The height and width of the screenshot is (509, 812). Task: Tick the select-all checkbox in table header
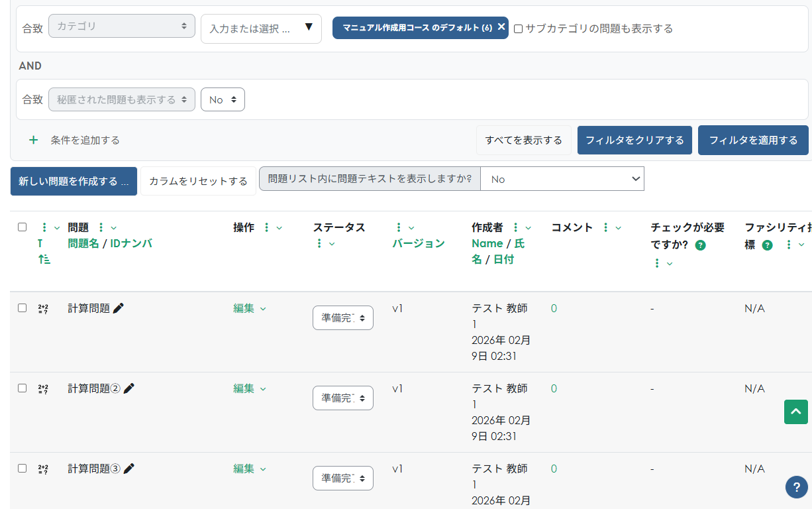23,227
